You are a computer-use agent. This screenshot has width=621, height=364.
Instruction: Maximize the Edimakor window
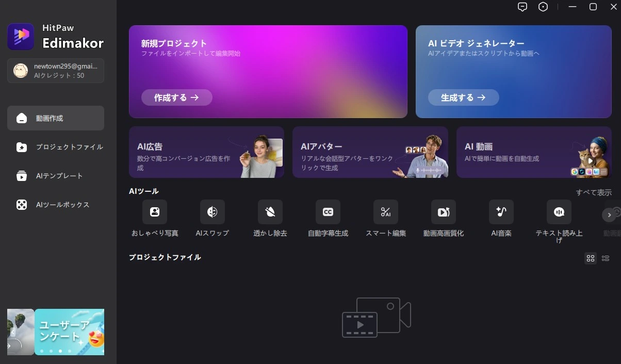pyautogui.click(x=593, y=7)
